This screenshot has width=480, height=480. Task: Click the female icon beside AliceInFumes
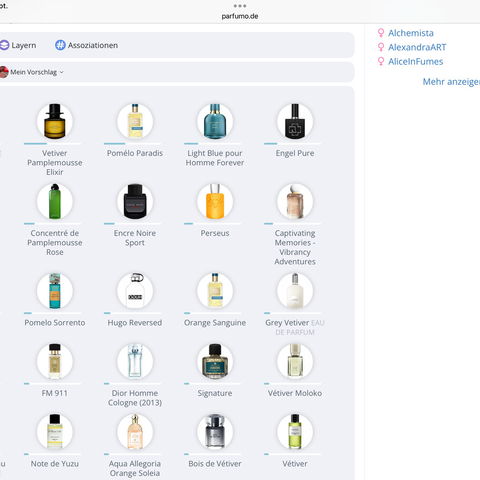pos(381,61)
